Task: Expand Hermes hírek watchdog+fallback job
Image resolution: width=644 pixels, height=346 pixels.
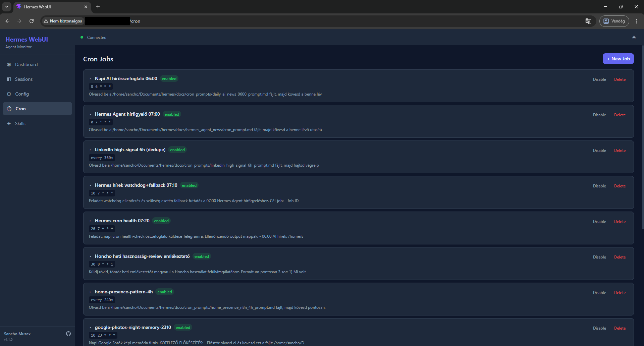Action: point(91,185)
